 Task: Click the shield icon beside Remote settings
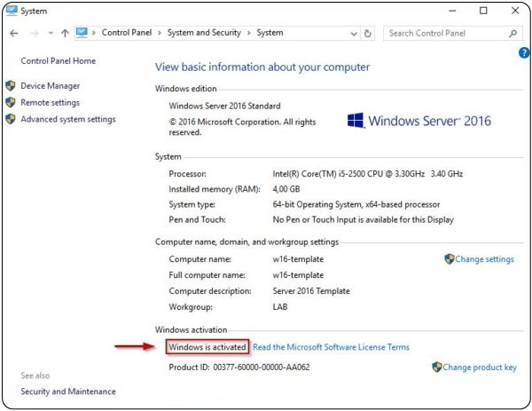[x=11, y=102]
